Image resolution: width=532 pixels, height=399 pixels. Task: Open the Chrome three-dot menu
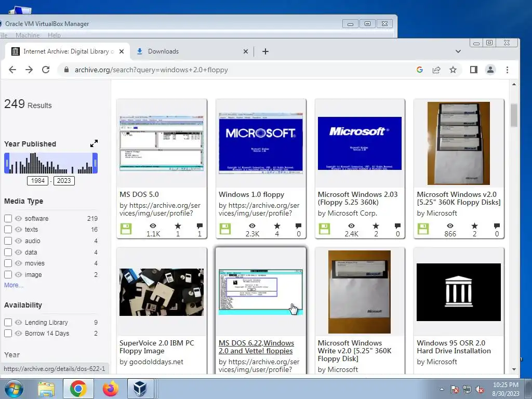click(507, 70)
